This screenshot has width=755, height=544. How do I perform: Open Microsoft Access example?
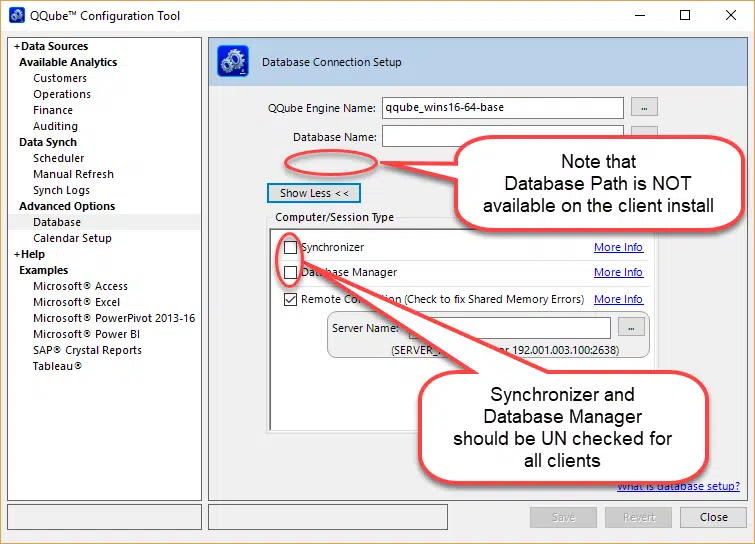click(x=80, y=286)
